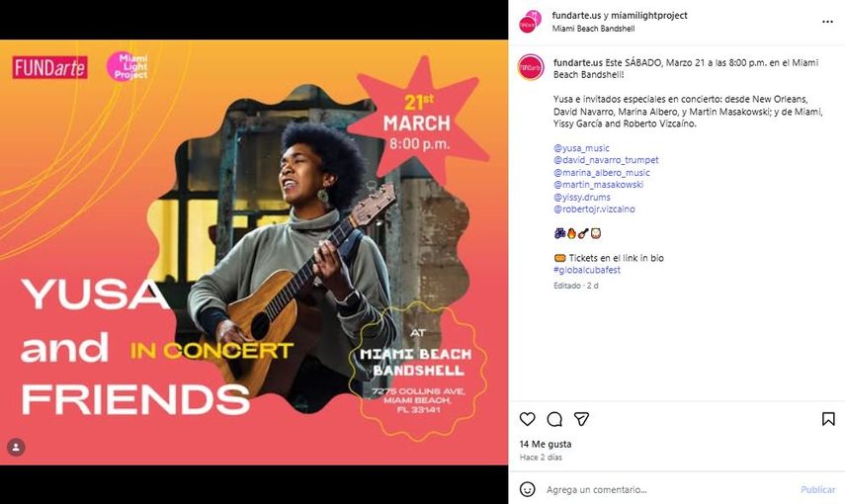Open @yusa_music profile link

582,147
